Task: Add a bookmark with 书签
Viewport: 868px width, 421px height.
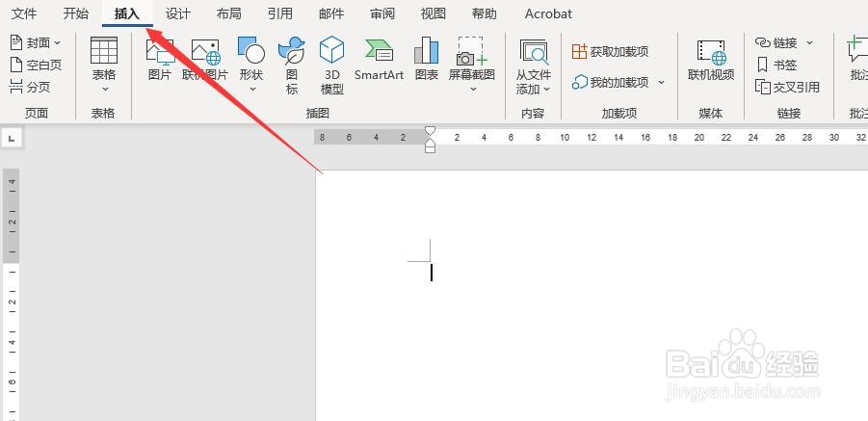Action: pos(776,65)
